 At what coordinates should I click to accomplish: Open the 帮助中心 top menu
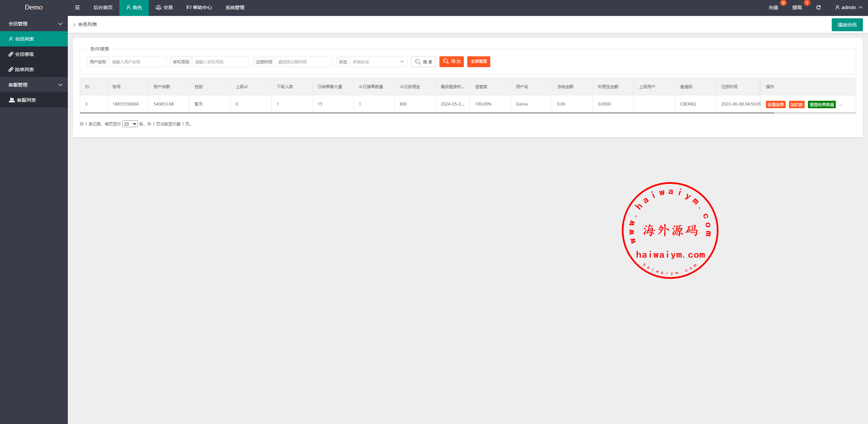[x=199, y=7]
